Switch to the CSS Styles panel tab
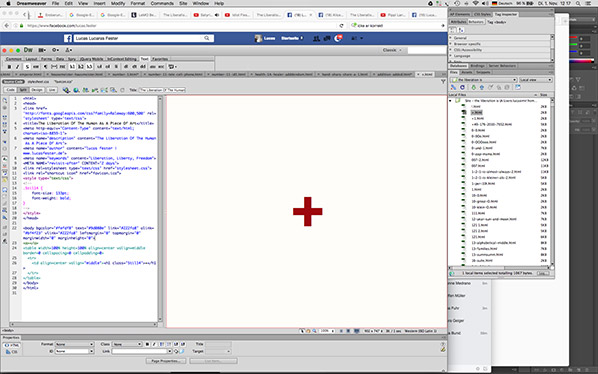This screenshot has height=374, width=598. pos(482,14)
